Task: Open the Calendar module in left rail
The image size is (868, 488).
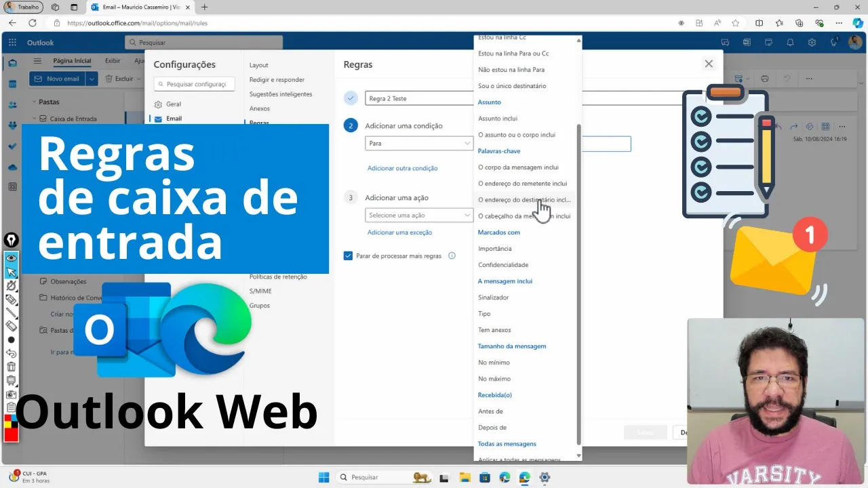Action: pos(12,84)
